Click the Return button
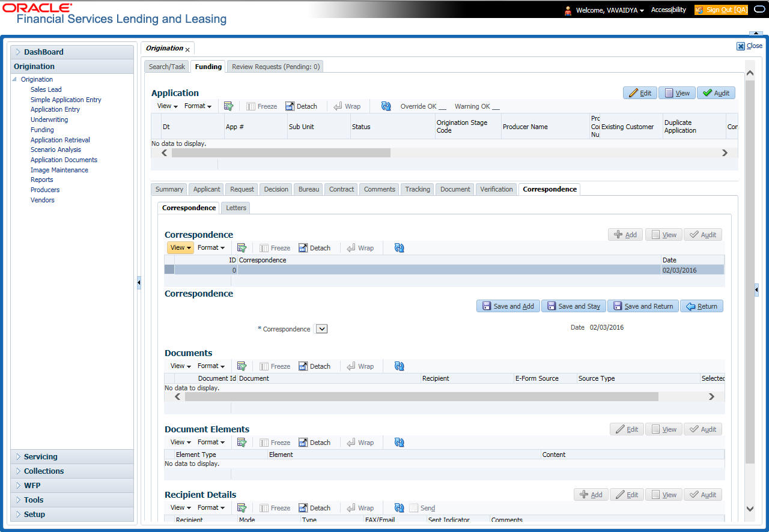769x532 pixels. 702,306
